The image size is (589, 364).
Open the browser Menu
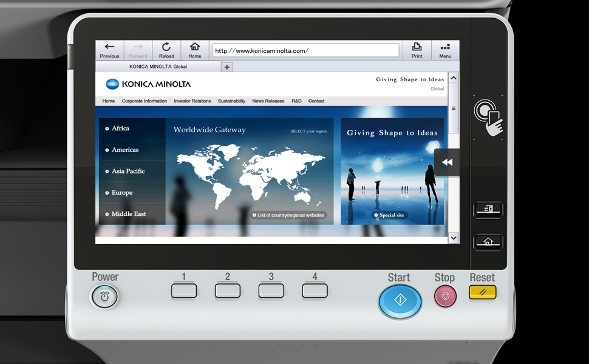point(445,50)
